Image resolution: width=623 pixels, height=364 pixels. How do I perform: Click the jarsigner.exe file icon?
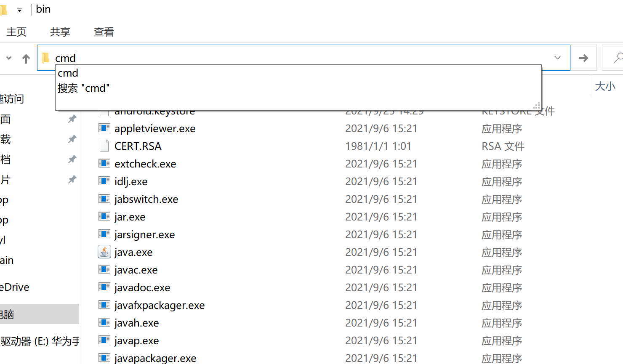[104, 234]
